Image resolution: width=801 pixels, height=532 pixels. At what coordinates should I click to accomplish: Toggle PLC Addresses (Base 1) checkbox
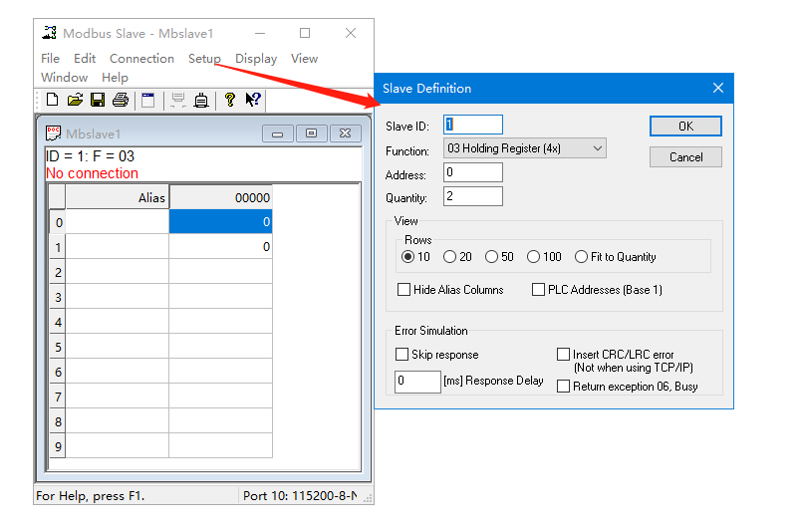pyautogui.click(x=539, y=290)
